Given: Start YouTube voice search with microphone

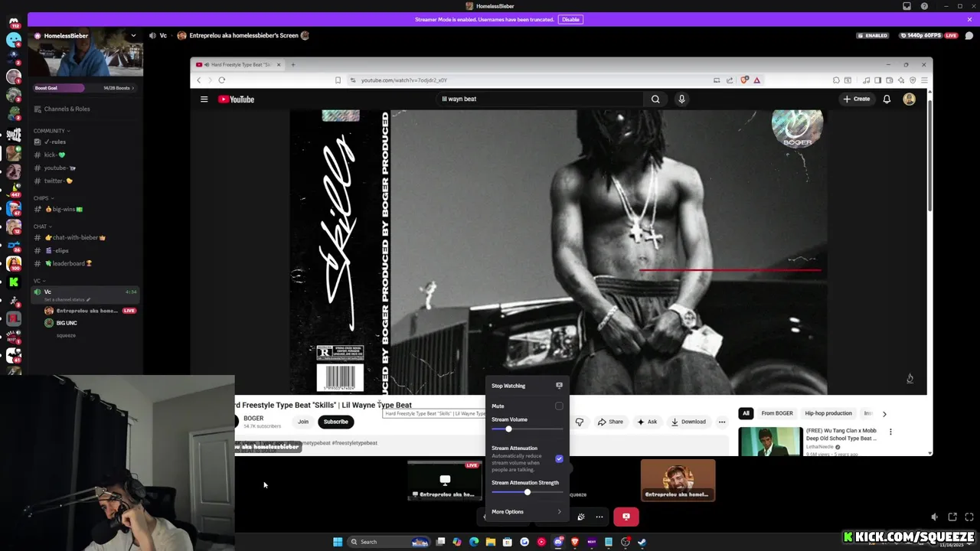Looking at the screenshot, I should (x=681, y=99).
